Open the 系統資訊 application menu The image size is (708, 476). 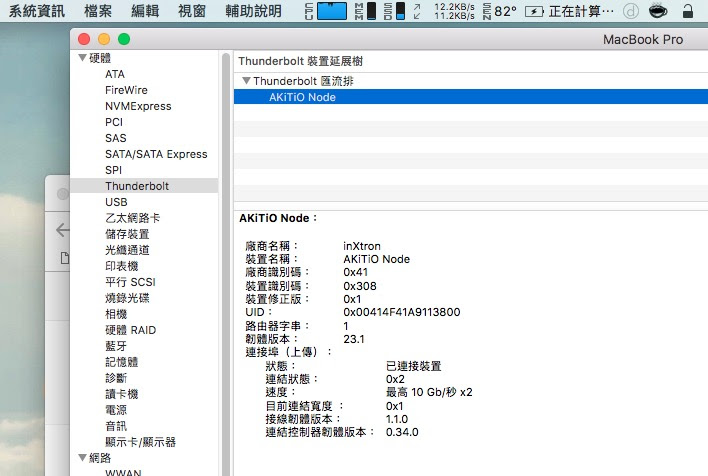(37, 11)
